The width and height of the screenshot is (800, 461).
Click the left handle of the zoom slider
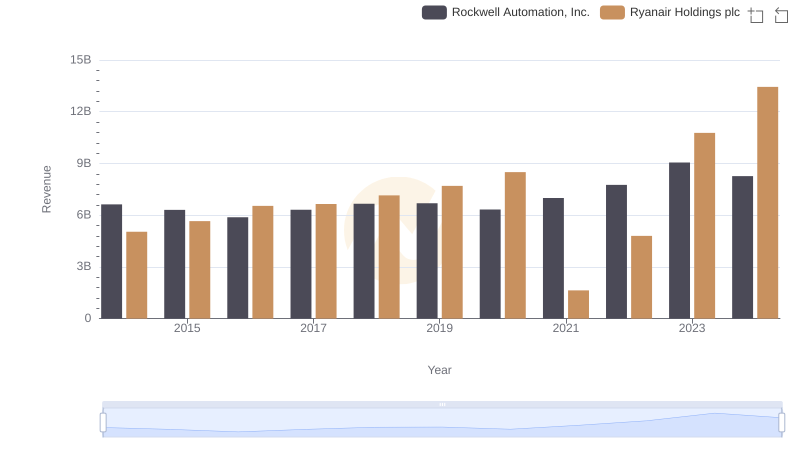(x=103, y=423)
